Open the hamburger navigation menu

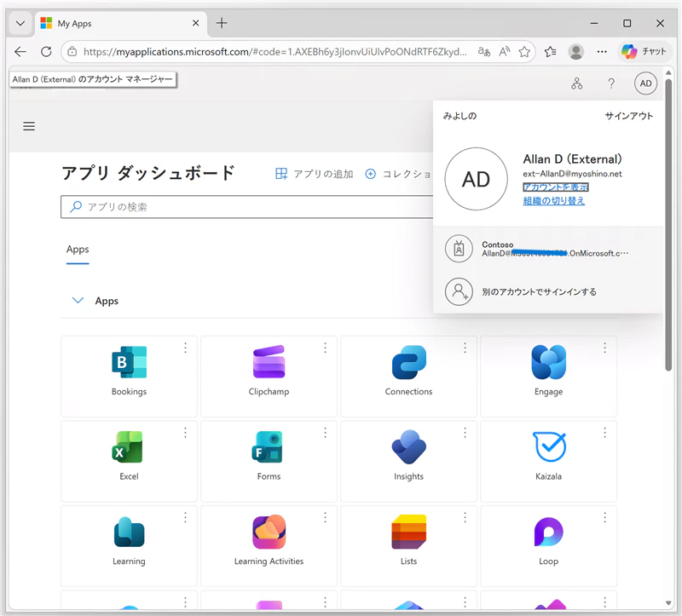coord(29,126)
